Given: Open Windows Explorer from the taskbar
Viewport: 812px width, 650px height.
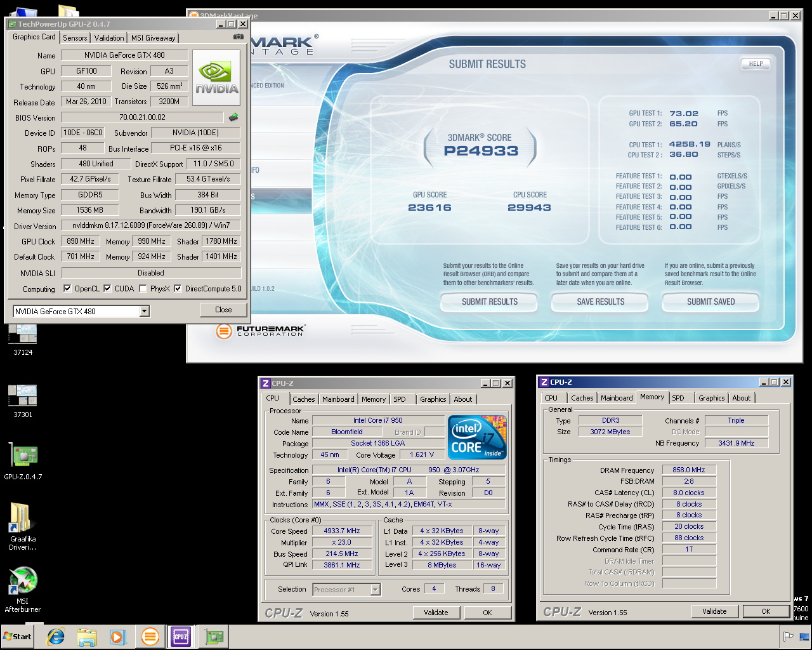Looking at the screenshot, I should [x=87, y=637].
